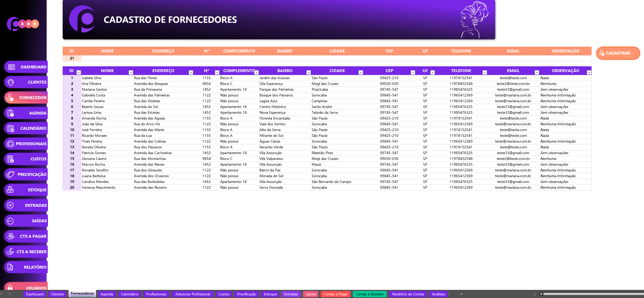Expand the UF filter dropdown

pos(432,73)
